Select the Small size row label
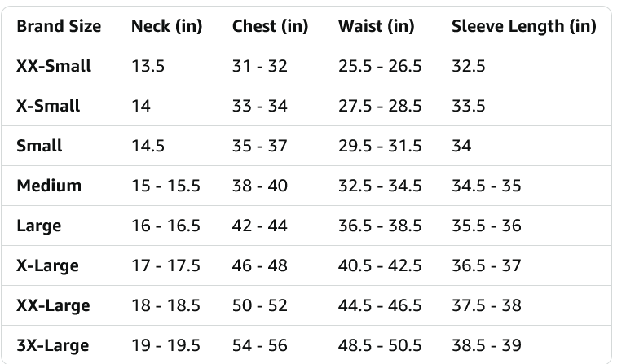This screenshot has height=364, width=626. point(39,146)
